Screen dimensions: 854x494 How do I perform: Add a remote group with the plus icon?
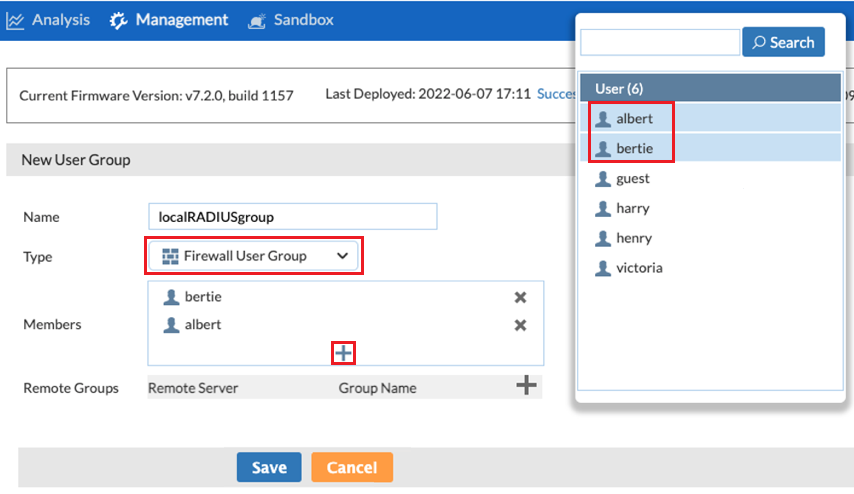click(526, 386)
